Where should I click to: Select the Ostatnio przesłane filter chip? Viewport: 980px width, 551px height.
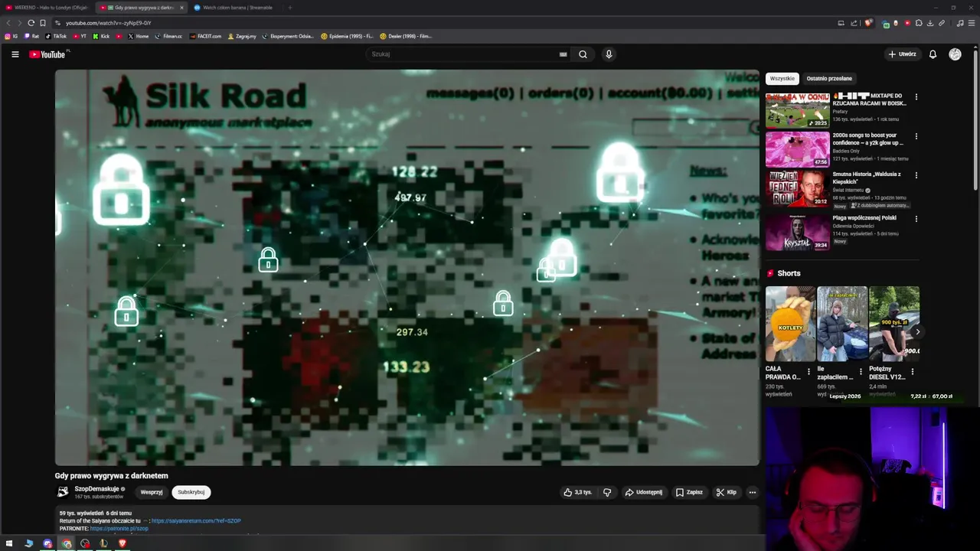(x=829, y=78)
